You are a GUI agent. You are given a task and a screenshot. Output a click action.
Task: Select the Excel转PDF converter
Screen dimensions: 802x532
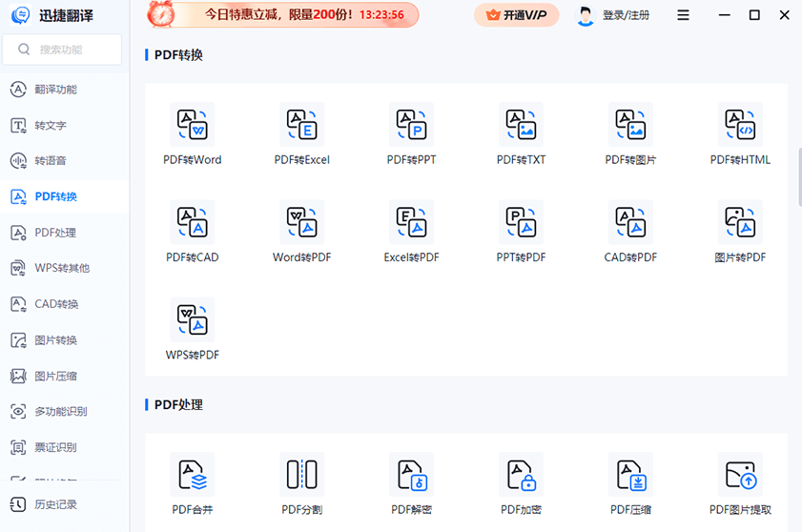(411, 232)
